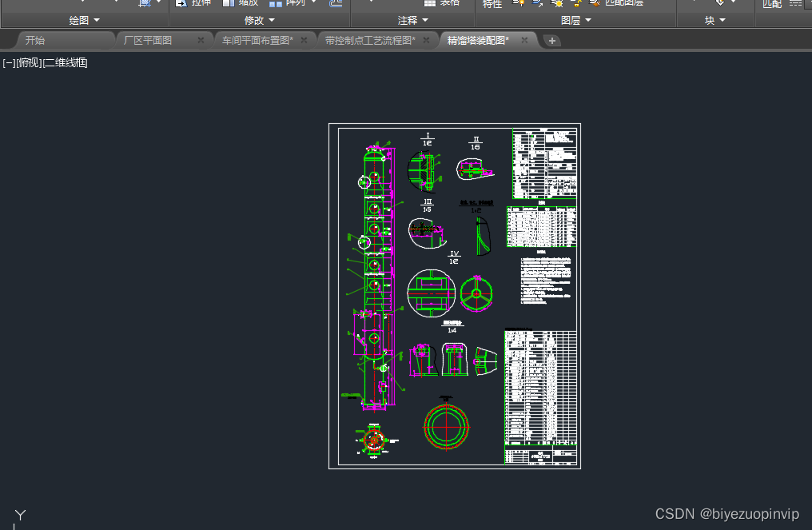Select the tall distillation column elevation view
The width and height of the screenshot is (812, 530).
click(374, 276)
